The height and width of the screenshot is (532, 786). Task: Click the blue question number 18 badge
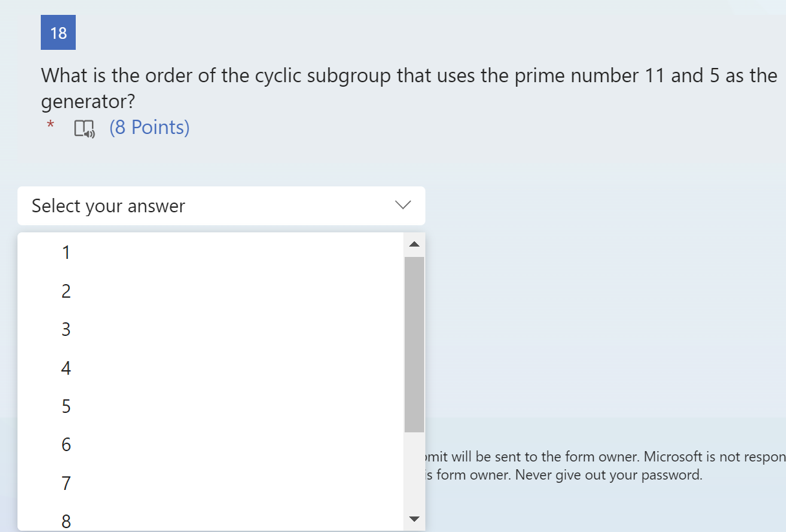pyautogui.click(x=58, y=32)
